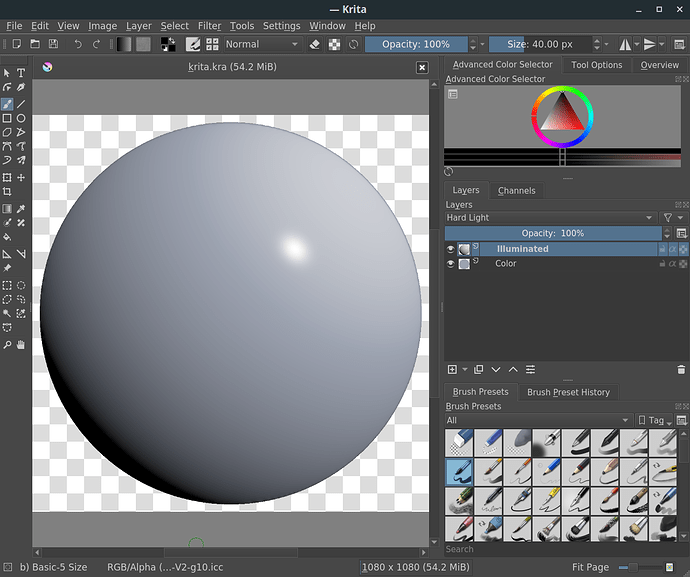Screen dimensions: 690x577
Task: Hide the Illuminated layer with eye icon
Action: (x=451, y=249)
